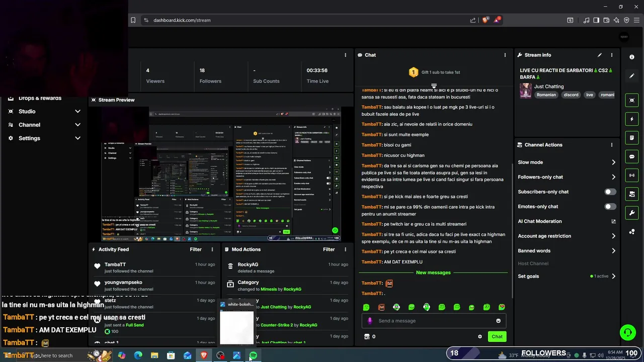The height and width of the screenshot is (362, 644).
Task: Click the share icon in the address bar
Action: 473,20
